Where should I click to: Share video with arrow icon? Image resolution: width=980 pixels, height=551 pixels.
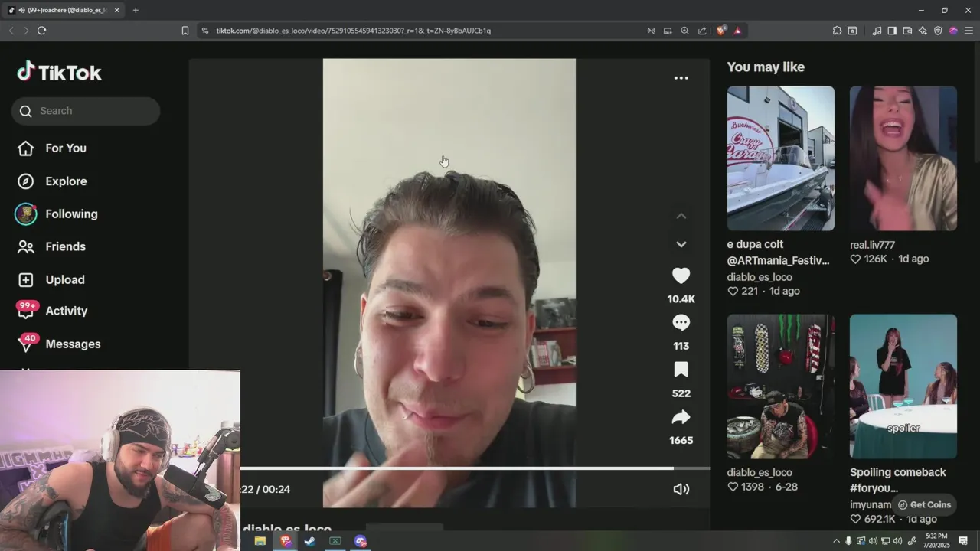[681, 417]
